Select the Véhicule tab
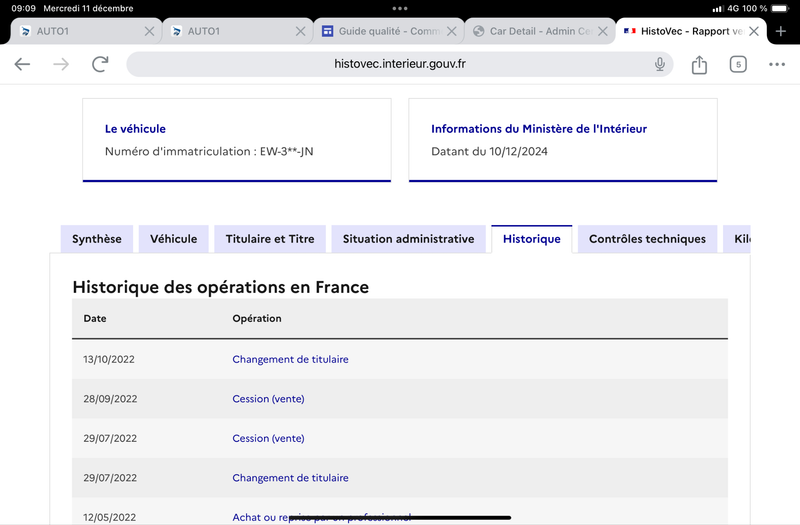The image size is (800, 525). point(173,239)
